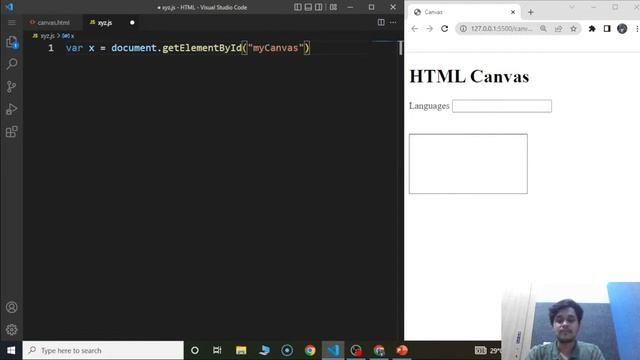Open the Source Control view
Image resolution: width=640 pixels, height=360 pixels.
[x=11, y=87]
